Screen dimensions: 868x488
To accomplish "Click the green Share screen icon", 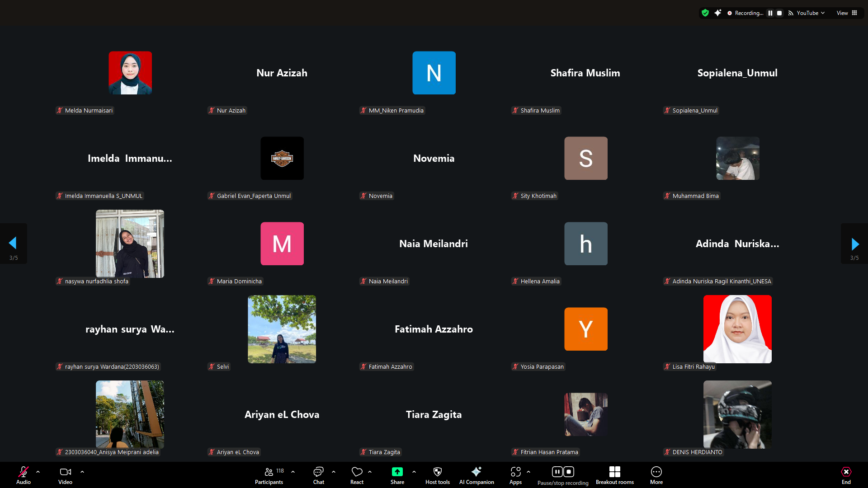I will click(x=397, y=472).
